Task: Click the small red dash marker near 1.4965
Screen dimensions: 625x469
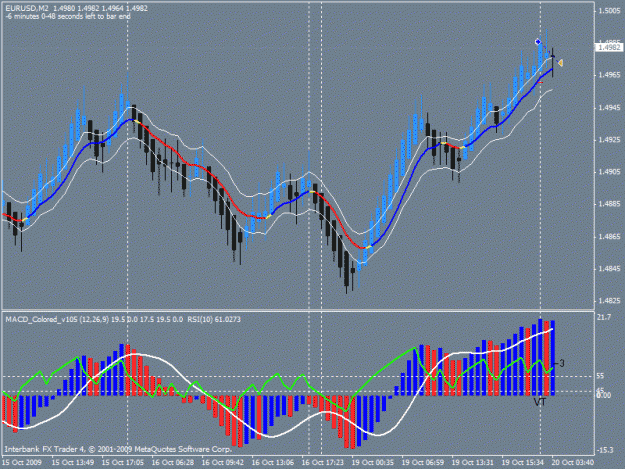Action: click(540, 82)
